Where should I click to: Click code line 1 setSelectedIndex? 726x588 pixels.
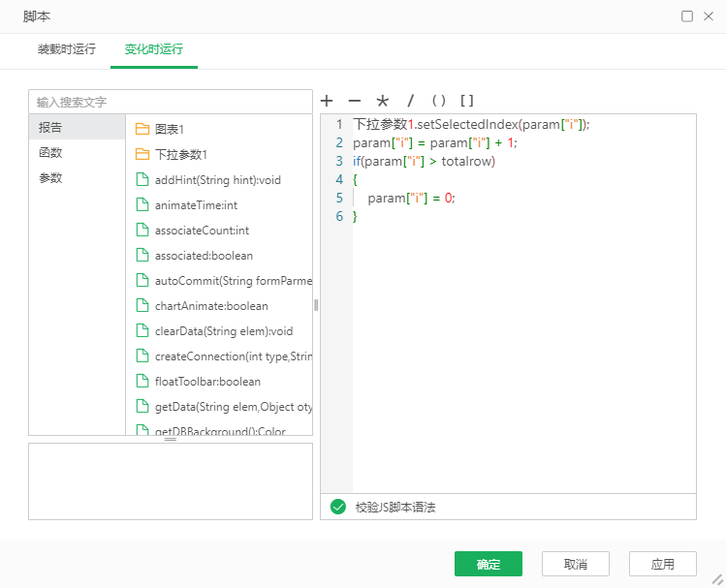[x=471, y=124]
